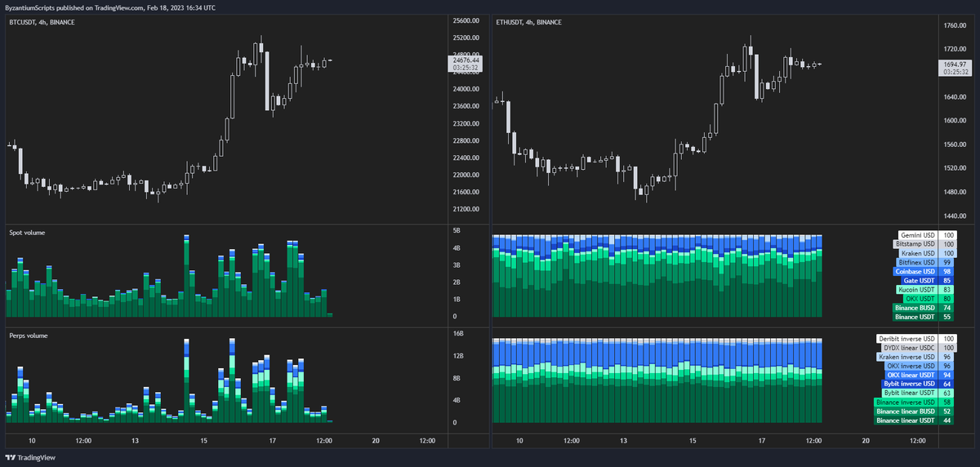This screenshot has width=980, height=467.
Task: Click the 2B tick on Spot volume axis
Action: (457, 282)
